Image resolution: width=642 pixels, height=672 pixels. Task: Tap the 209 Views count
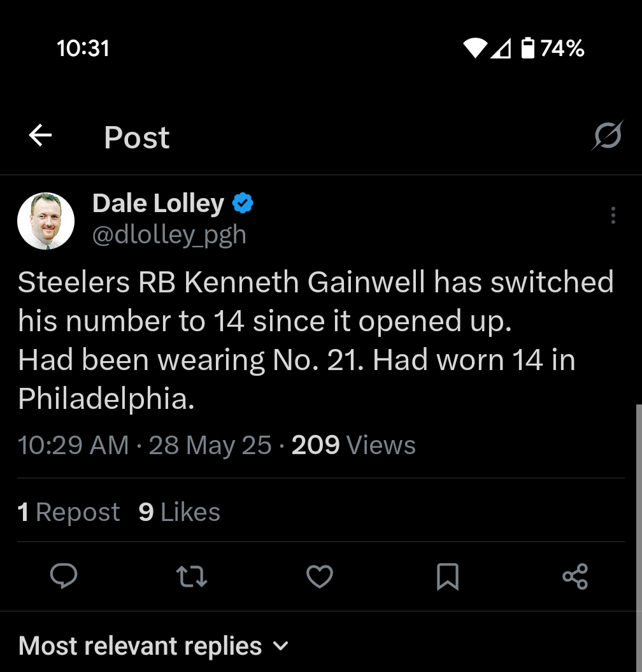353,445
